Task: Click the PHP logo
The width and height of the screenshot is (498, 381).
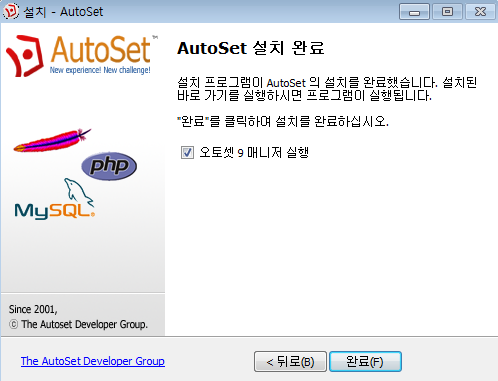Action: click(109, 166)
